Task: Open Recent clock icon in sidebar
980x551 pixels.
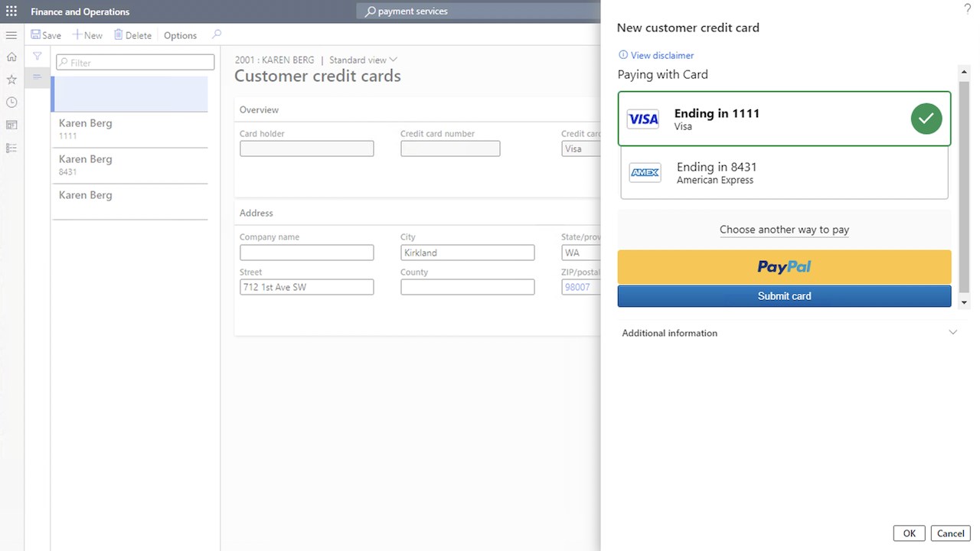Action: (x=11, y=102)
